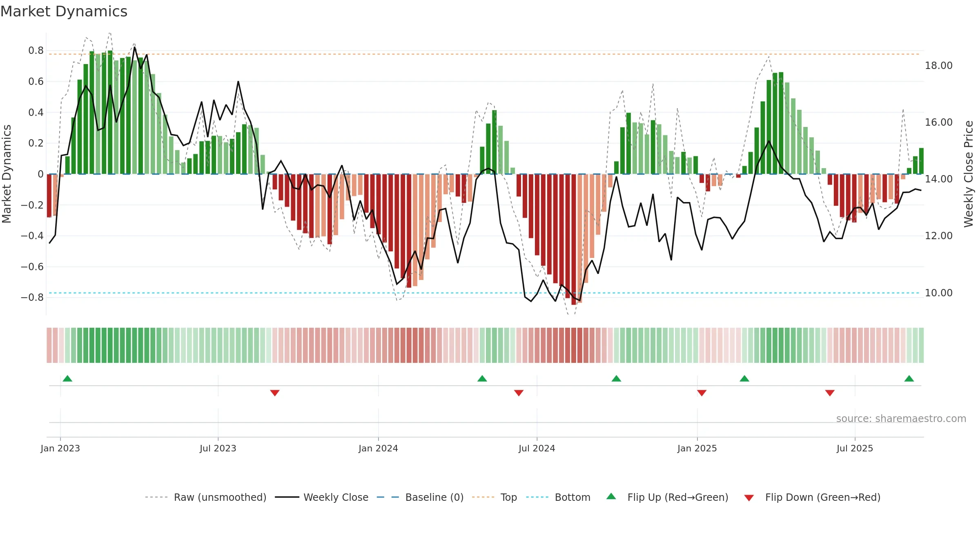Screen dimensions: 980x551
Task: Click the flip-down marker after Jul 2023
Action: [x=275, y=393]
